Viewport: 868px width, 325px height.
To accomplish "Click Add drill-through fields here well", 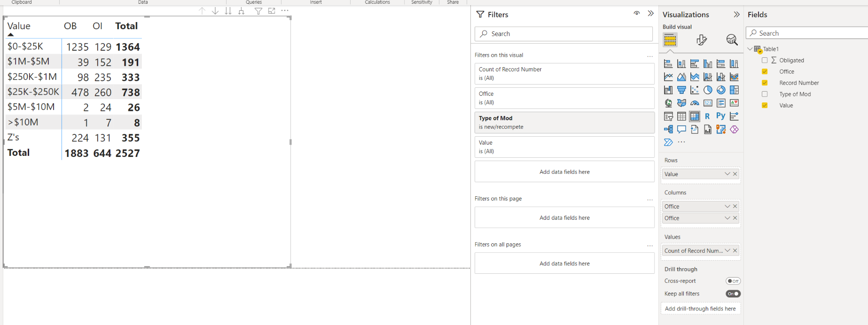I will pyautogui.click(x=700, y=309).
